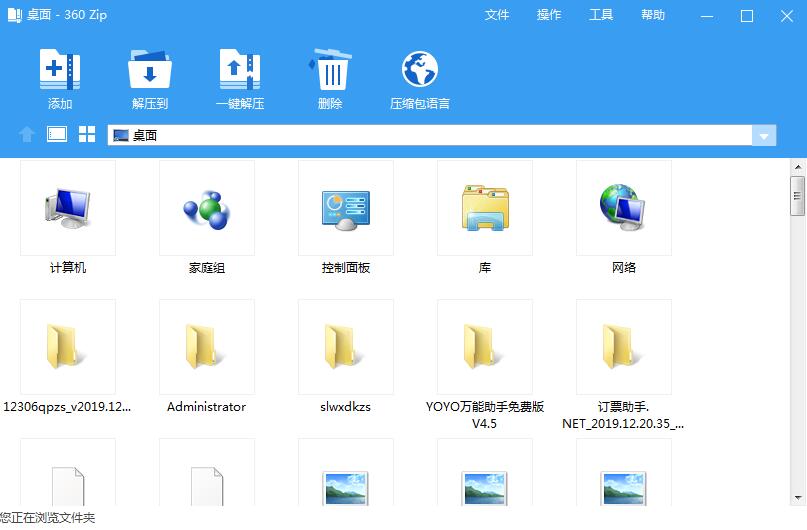Image resolution: width=807 pixels, height=530 pixels.
Task: Open the 文件 menu
Action: [497, 15]
